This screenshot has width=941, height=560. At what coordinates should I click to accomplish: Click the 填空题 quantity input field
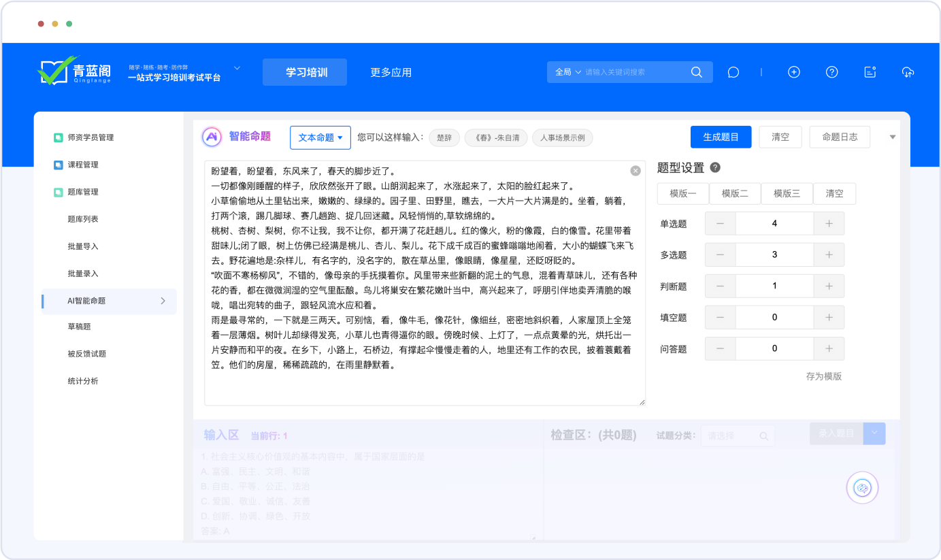[774, 317]
